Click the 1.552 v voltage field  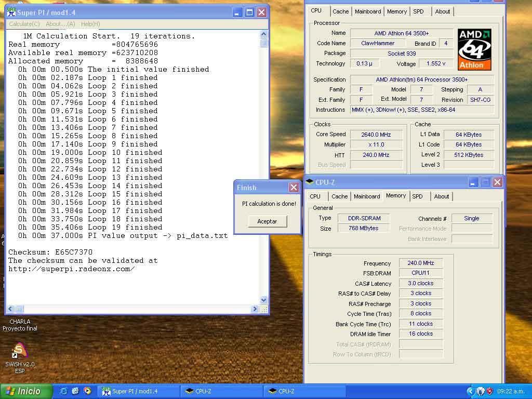[x=436, y=63]
